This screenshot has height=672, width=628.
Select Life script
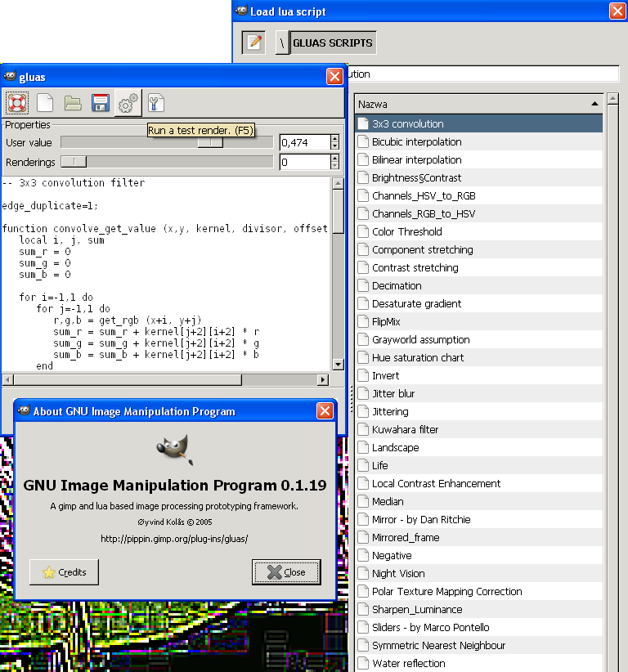[x=478, y=466]
